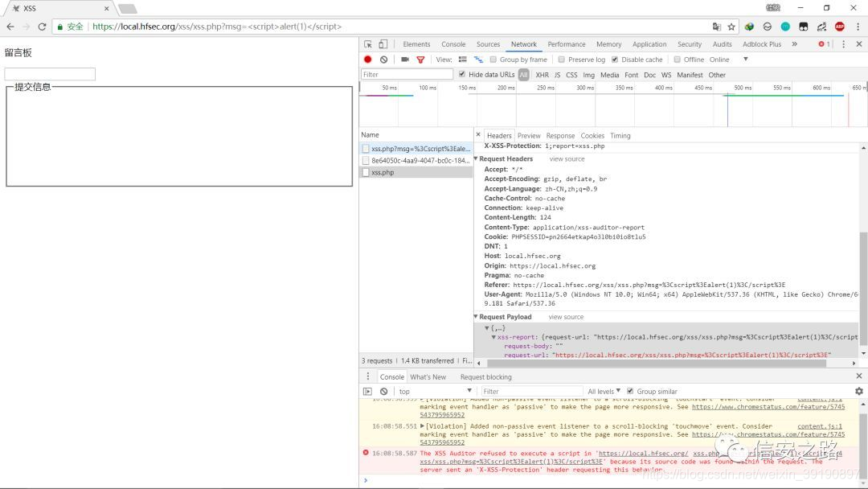
Task: Reload the page with the refresh icon
Action: click(x=42, y=27)
